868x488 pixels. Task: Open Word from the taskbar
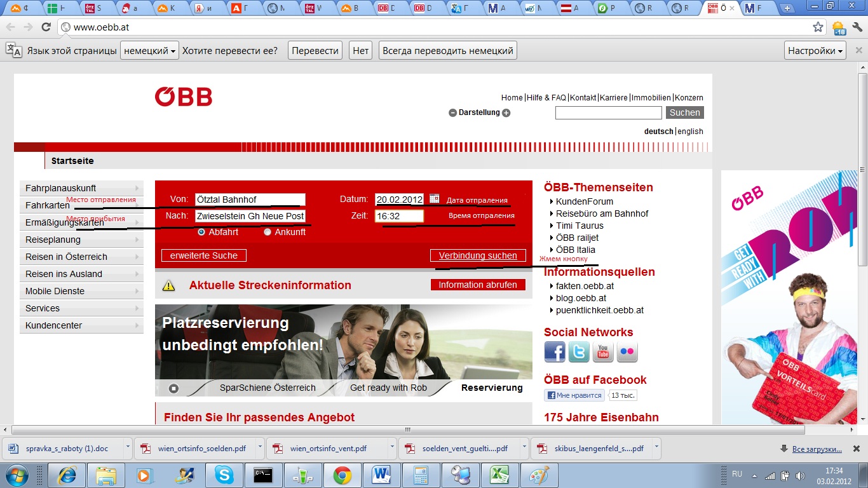coord(381,475)
